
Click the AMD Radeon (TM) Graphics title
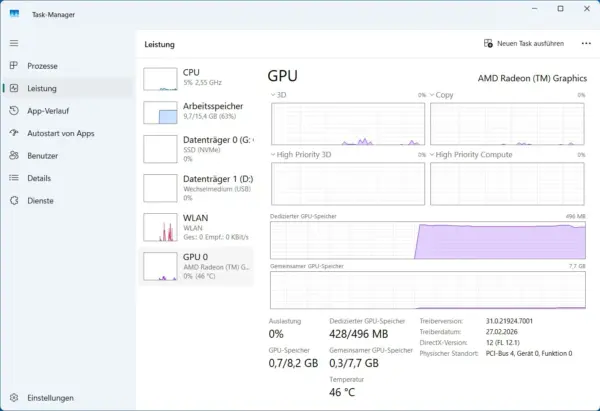(x=532, y=78)
